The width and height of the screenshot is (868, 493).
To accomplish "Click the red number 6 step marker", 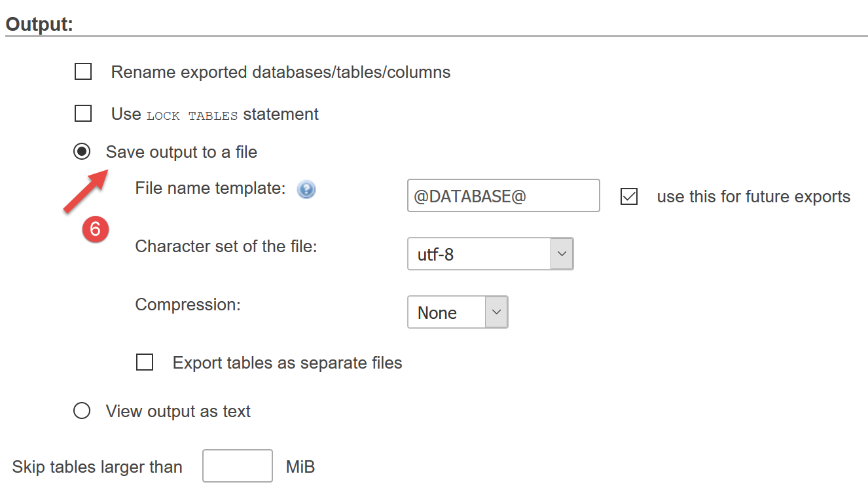I will (x=95, y=228).
